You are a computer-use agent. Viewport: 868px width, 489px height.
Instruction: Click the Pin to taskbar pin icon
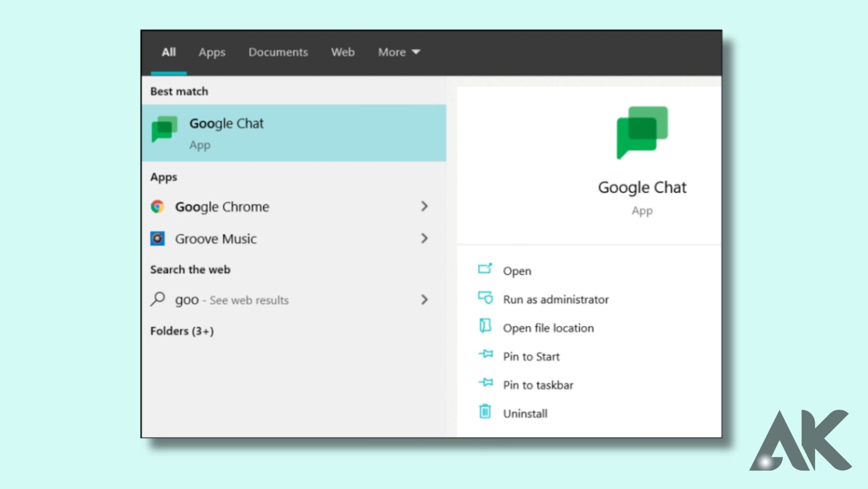point(486,383)
